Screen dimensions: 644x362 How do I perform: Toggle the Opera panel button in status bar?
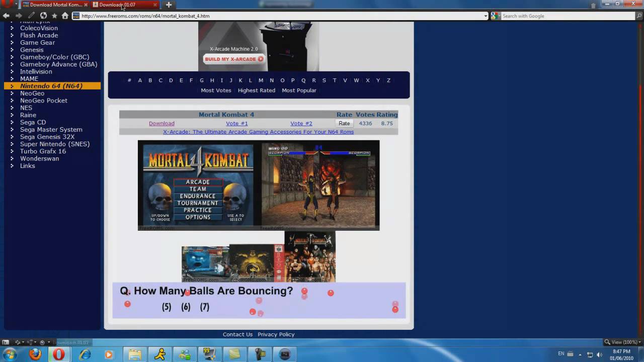pyautogui.click(x=6, y=342)
